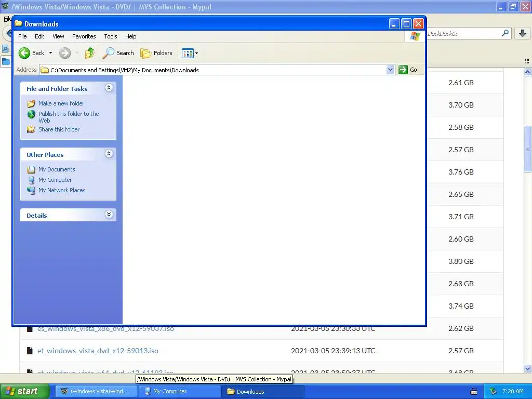Click the on-screen keyboard tray icon
This screenshot has height=399, width=532.
[x=474, y=392]
